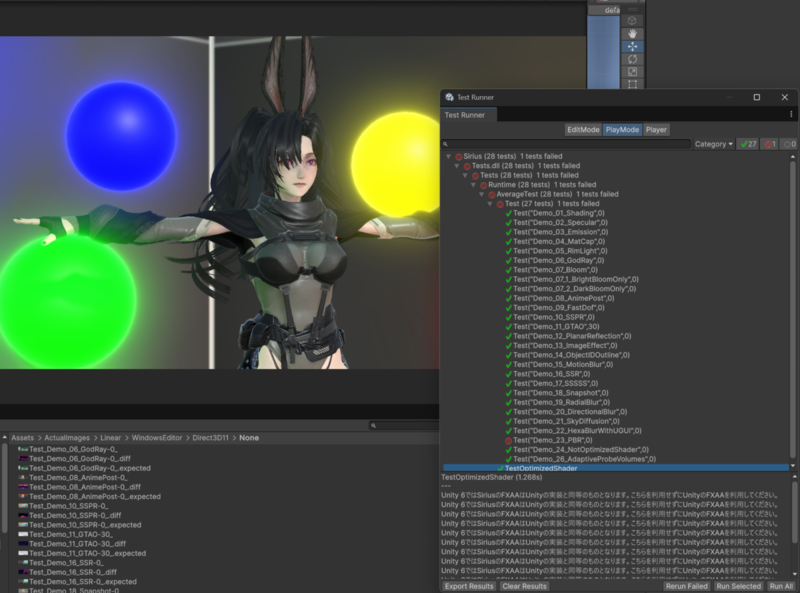Click Run Selected button
Image resolution: width=800 pixels, height=593 pixels.
[x=738, y=586]
